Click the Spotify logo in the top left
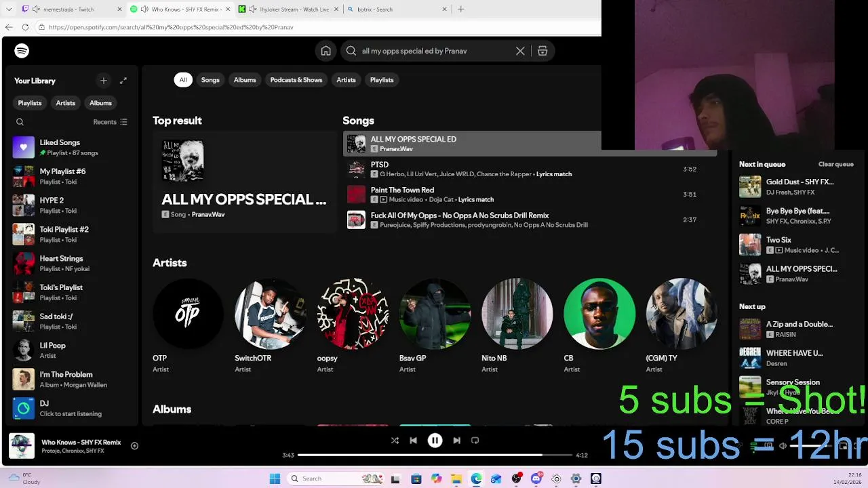 (x=22, y=51)
